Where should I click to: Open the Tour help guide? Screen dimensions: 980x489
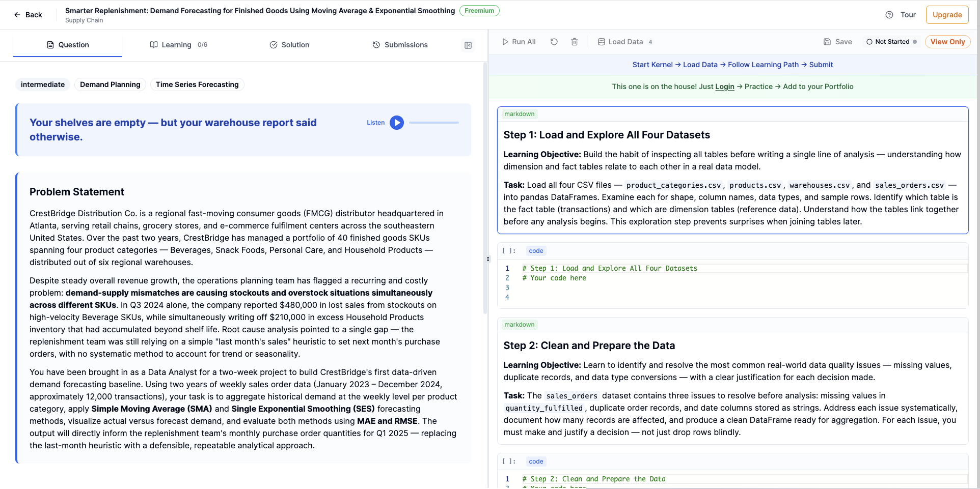click(901, 15)
